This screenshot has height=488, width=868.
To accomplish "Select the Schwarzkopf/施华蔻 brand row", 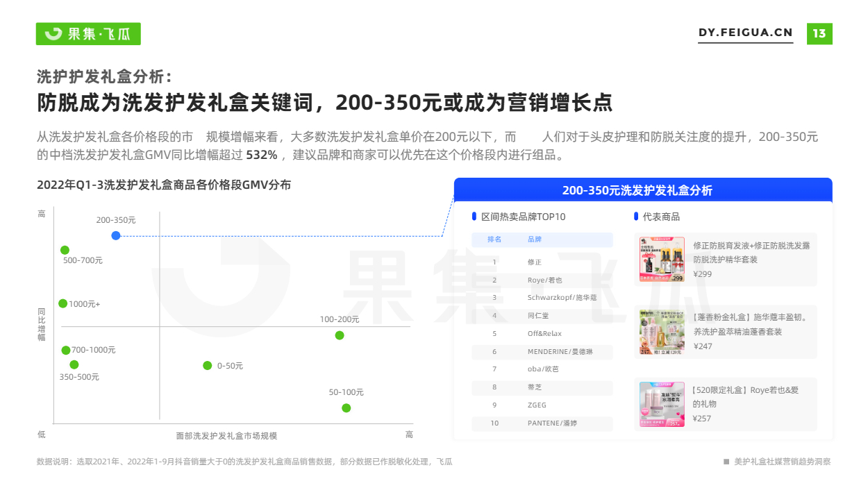I will click(542, 297).
